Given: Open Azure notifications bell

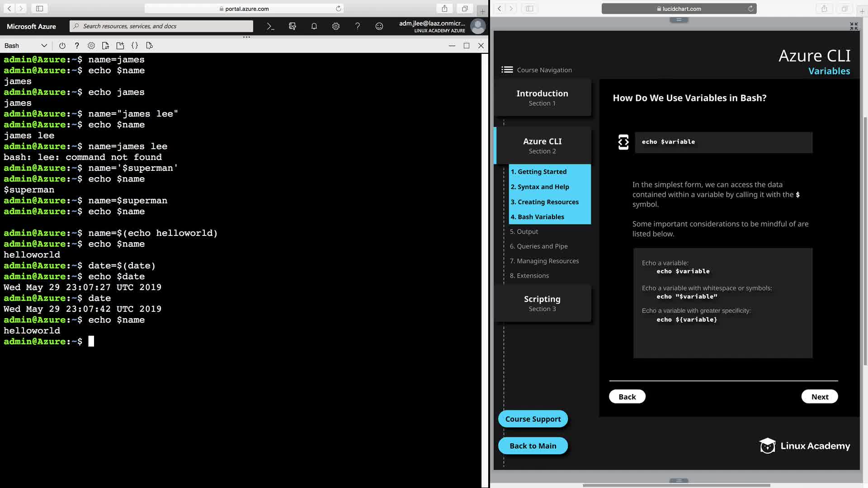Looking at the screenshot, I should (x=314, y=26).
